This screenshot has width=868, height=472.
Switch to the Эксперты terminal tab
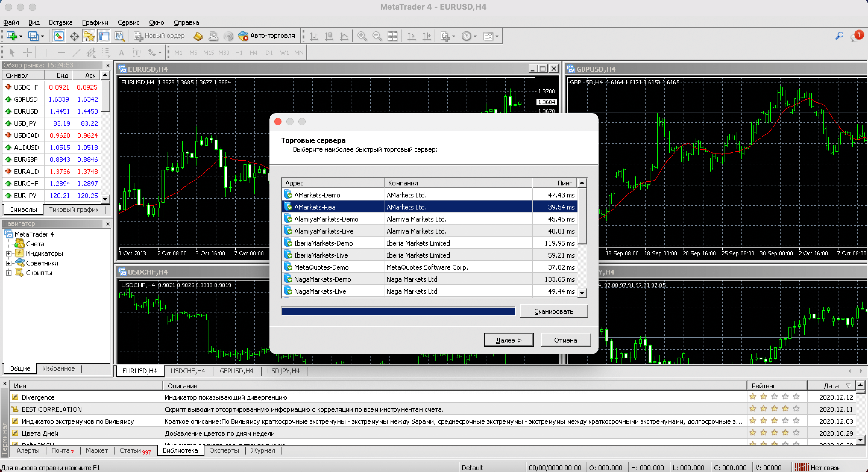pos(224,450)
